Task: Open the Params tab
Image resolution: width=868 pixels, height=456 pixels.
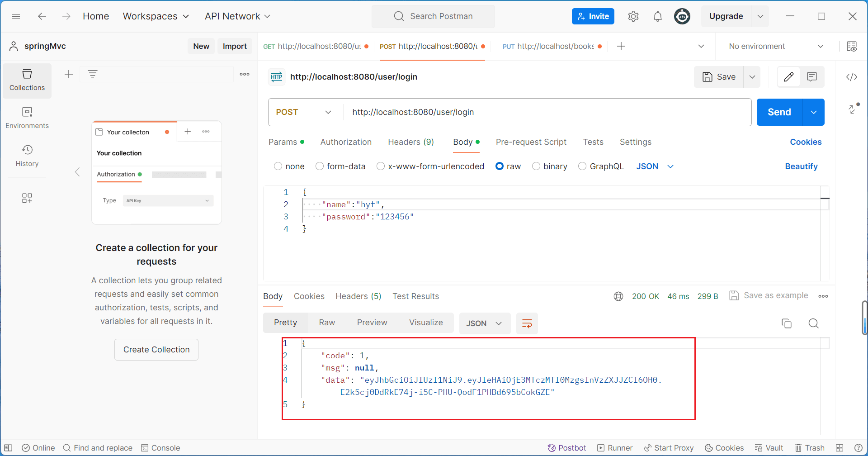Action: [286, 142]
